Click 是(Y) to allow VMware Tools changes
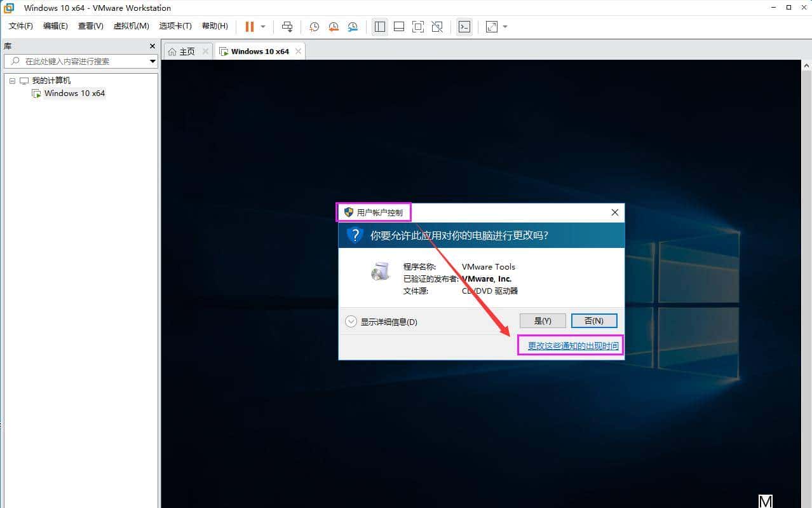The image size is (812, 508). 543,320
